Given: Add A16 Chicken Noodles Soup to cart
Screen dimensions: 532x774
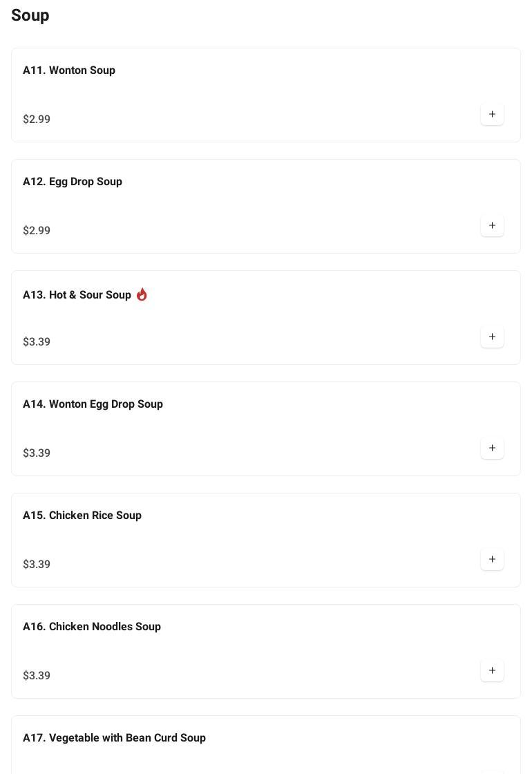Looking at the screenshot, I should click(492, 670).
